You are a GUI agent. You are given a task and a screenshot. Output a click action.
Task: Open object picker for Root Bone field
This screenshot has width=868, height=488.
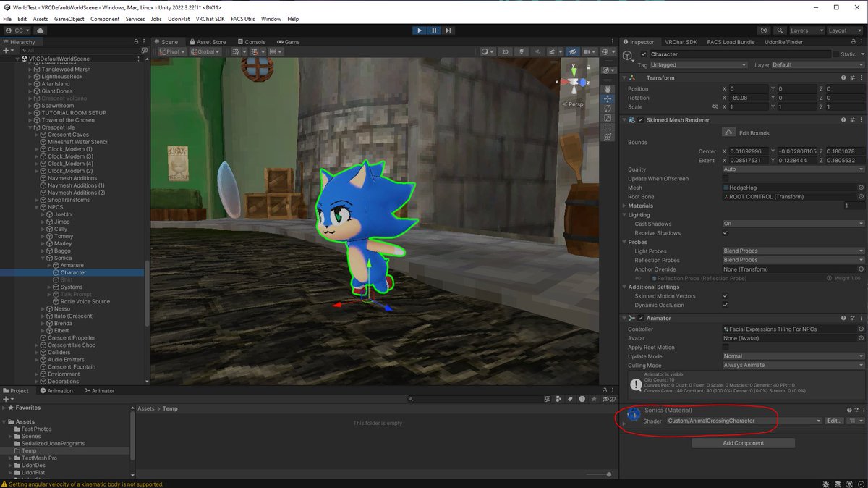[861, 196]
